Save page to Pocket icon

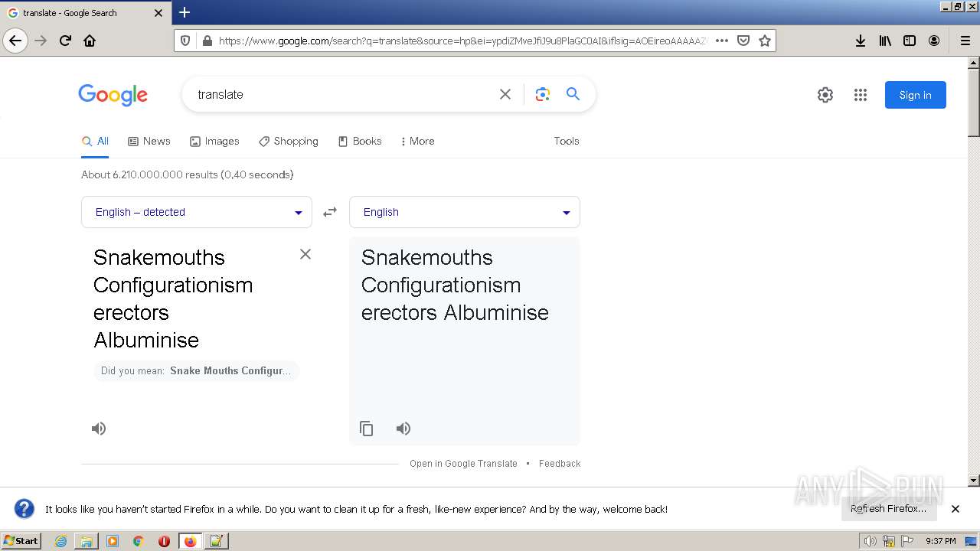pos(743,41)
